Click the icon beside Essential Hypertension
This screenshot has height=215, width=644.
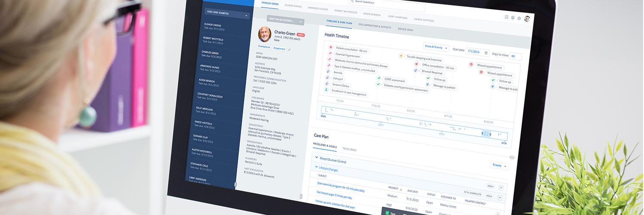330,53
